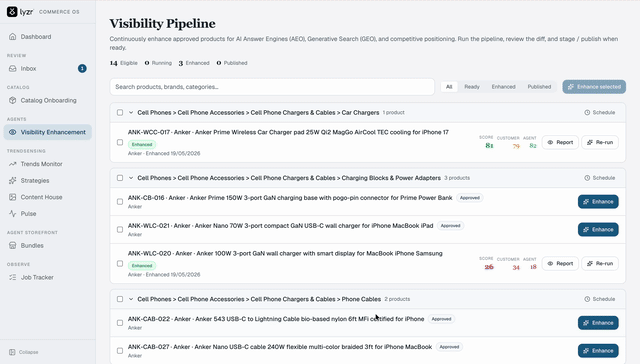
Task: Switch to the Ready filter tab
Action: (x=472, y=87)
